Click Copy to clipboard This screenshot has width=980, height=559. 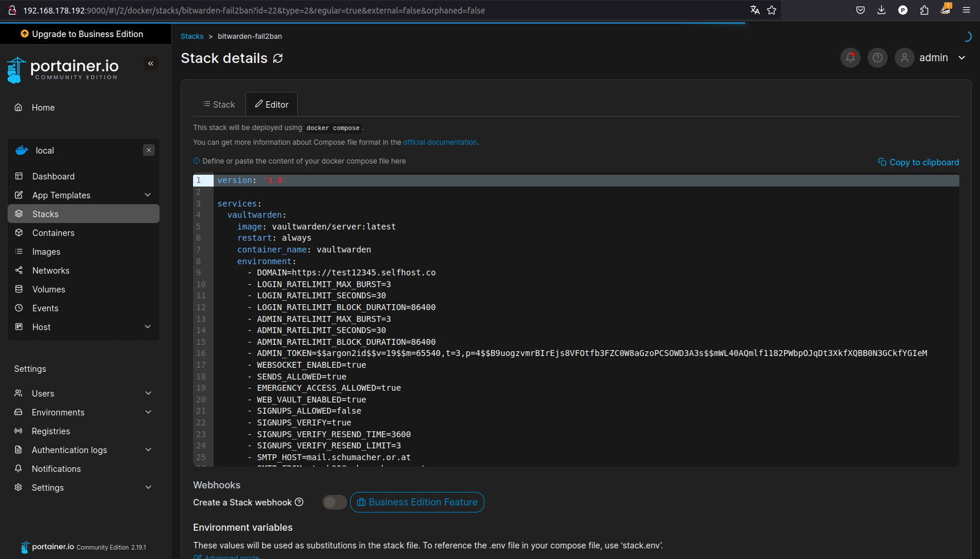pos(918,162)
